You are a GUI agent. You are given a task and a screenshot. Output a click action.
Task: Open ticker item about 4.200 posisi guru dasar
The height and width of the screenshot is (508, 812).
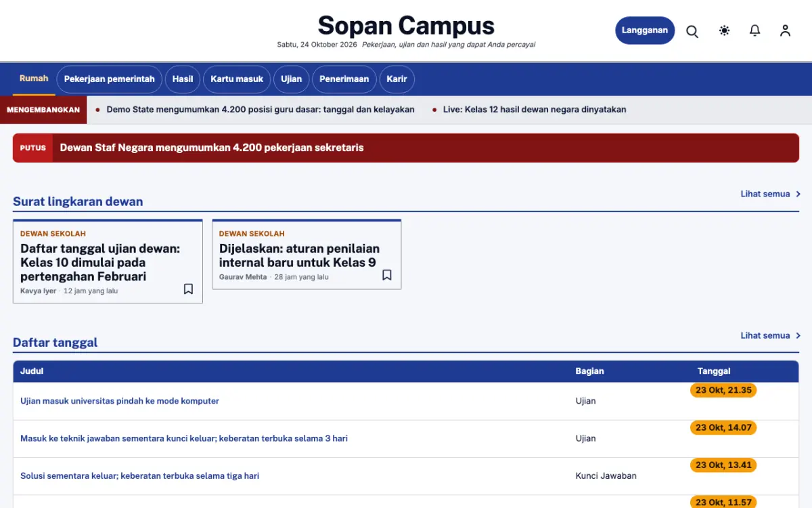pos(261,109)
